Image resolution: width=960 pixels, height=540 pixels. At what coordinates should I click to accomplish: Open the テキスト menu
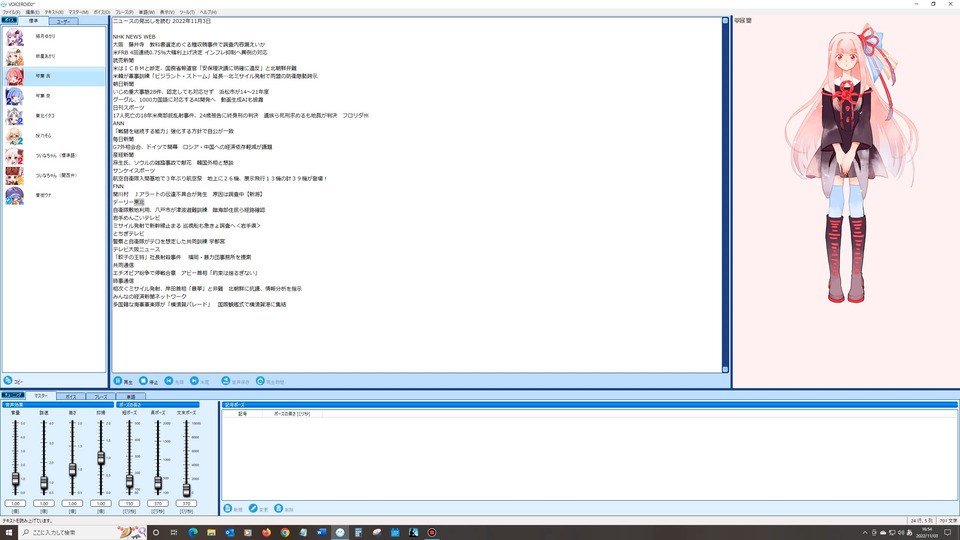[x=54, y=12]
